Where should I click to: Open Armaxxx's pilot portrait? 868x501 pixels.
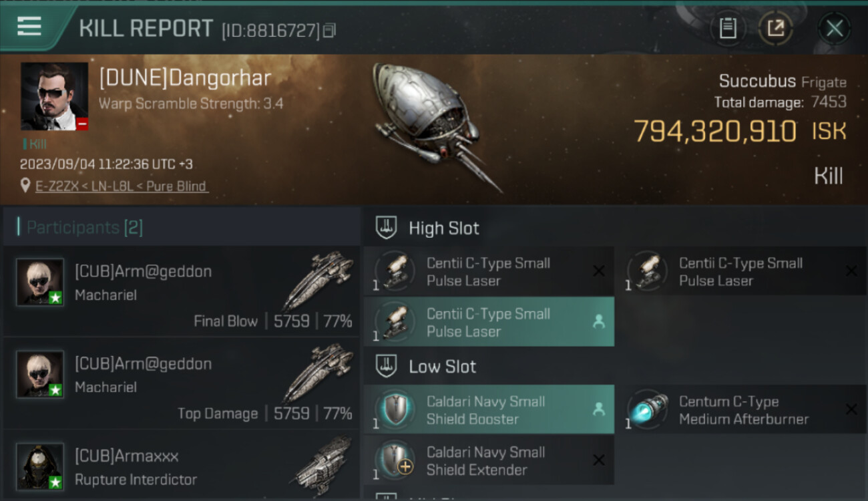(40, 466)
